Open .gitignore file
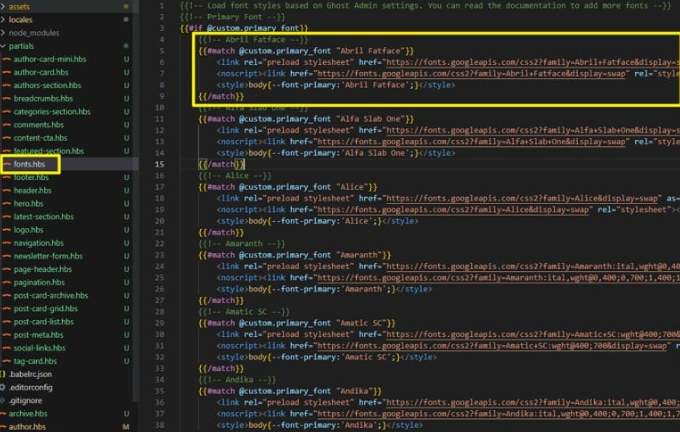 (26, 400)
